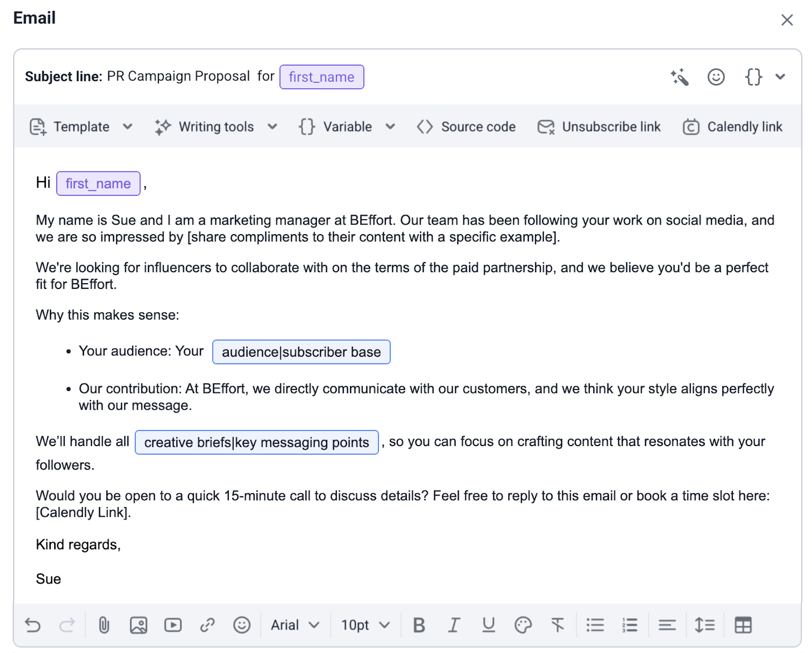This screenshot has height=653, width=812.
Task: Open line height options
Action: click(705, 625)
